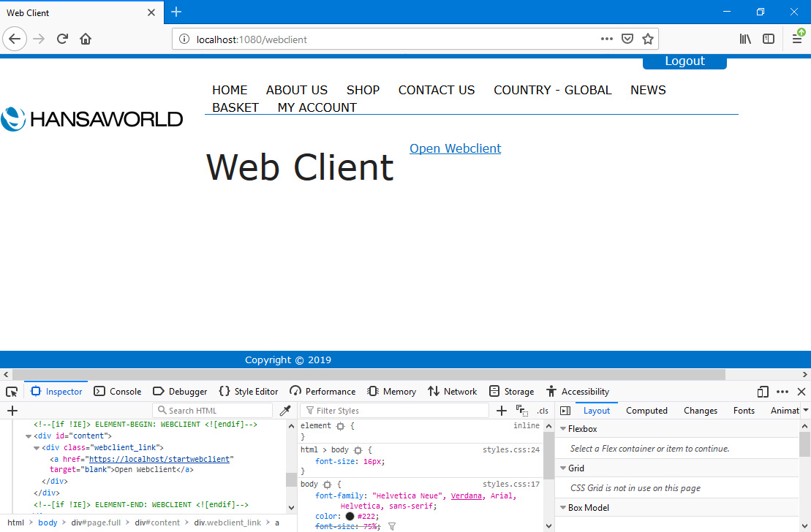The width and height of the screenshot is (811, 532).
Task: Click the #222 color swatch
Action: (x=350, y=516)
